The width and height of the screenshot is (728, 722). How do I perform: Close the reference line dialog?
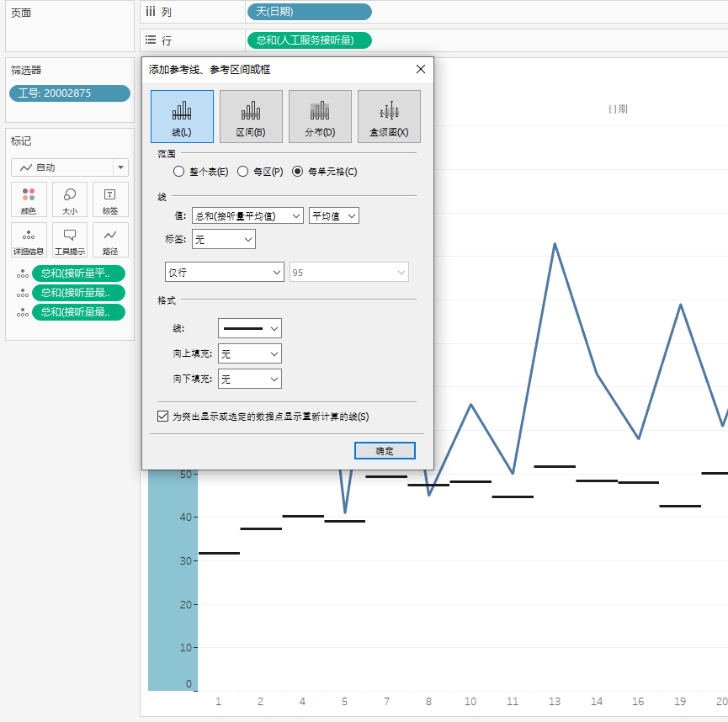(421, 69)
